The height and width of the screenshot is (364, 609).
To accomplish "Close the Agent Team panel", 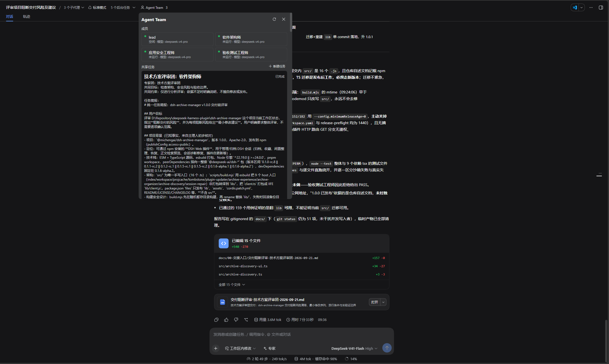I will pyautogui.click(x=284, y=19).
